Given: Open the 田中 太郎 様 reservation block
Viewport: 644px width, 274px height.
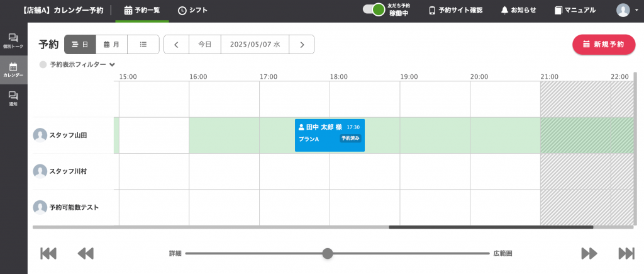Looking at the screenshot, I should coord(330,135).
